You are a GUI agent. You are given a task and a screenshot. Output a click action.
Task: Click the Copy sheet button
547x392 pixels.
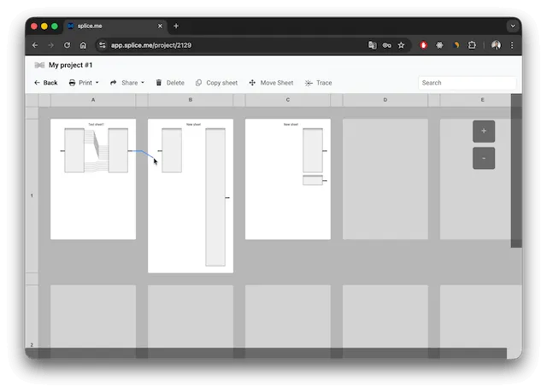(216, 83)
